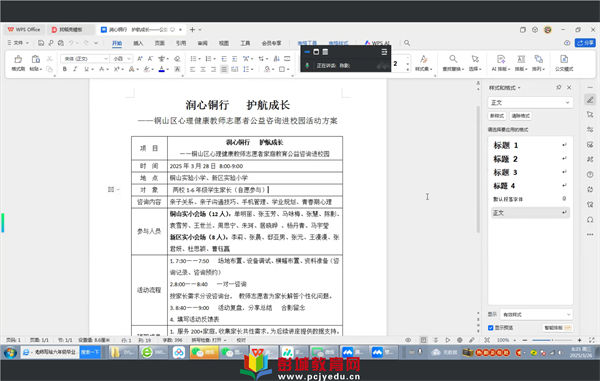Viewport: 600px width, 381px height.
Task: Select center text alignment icon
Action: point(203,69)
